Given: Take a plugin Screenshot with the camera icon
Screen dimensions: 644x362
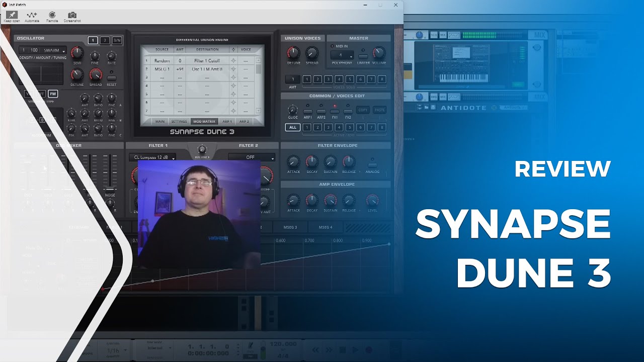Looking at the screenshot, I should pos(72,15).
